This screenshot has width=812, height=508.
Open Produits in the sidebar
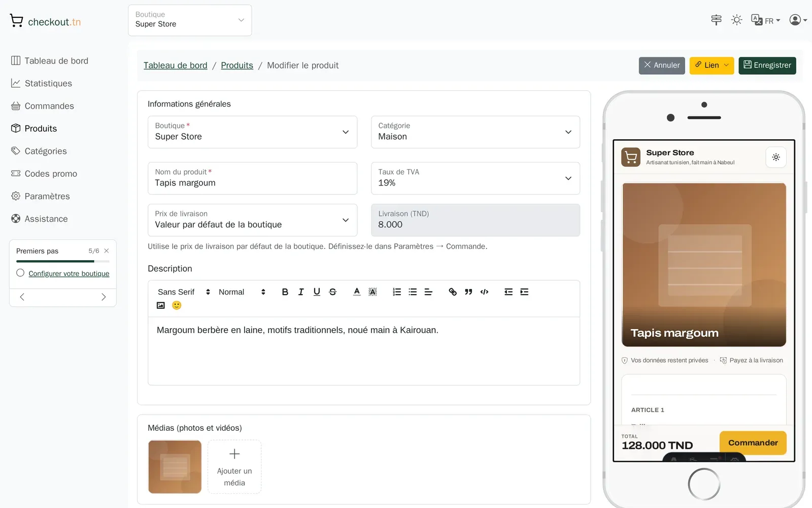[x=34, y=129]
